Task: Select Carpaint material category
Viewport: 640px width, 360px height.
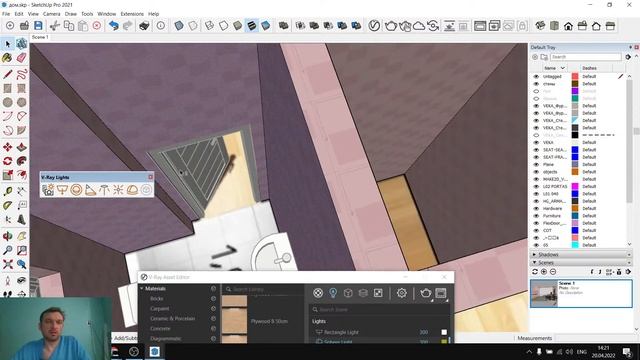Action: tap(159, 309)
